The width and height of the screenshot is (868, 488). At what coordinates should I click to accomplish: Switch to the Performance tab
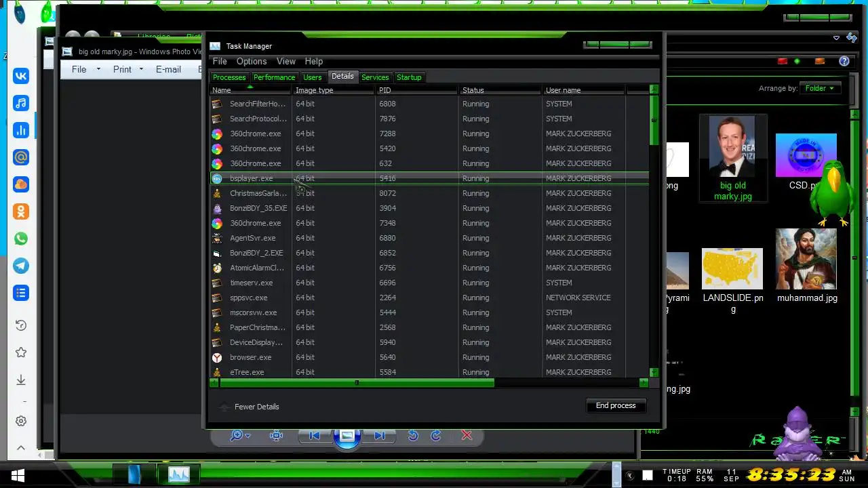[275, 77]
